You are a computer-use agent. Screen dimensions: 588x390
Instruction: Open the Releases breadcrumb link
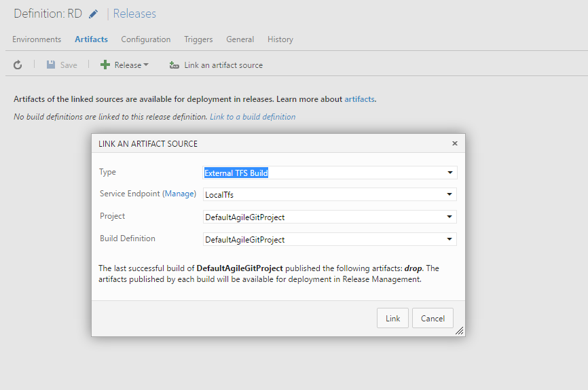pos(134,14)
